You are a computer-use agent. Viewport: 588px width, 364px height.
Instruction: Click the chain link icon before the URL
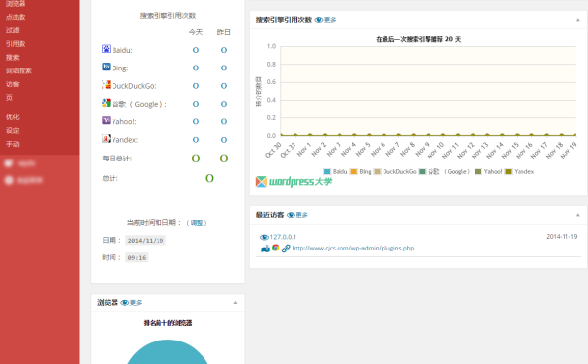click(286, 249)
